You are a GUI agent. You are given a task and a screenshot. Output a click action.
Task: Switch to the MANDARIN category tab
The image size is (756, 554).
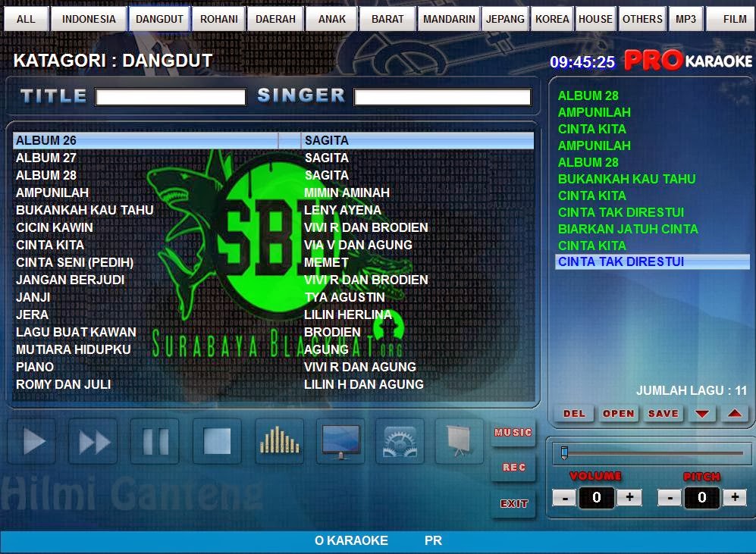coord(448,19)
